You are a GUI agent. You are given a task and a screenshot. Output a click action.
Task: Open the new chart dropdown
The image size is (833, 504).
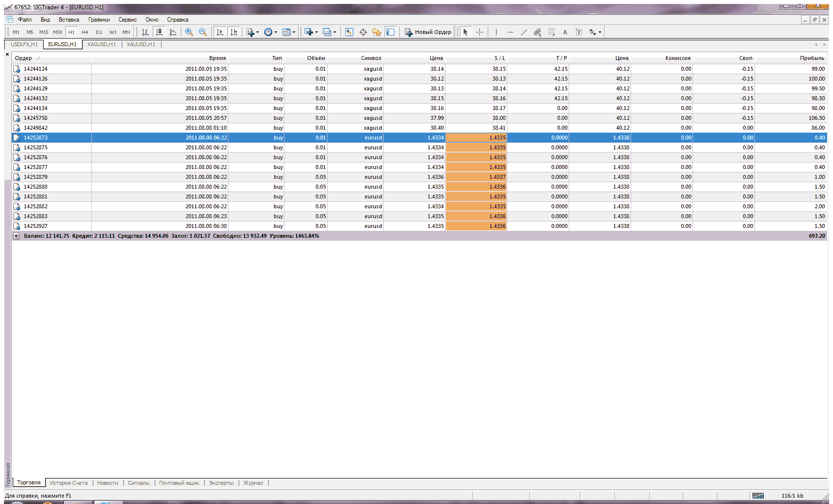(311, 32)
